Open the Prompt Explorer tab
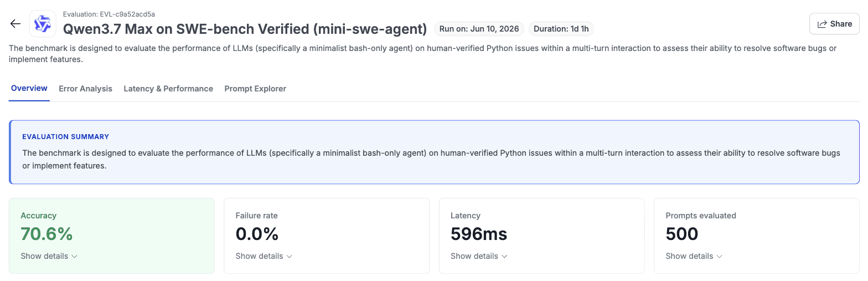This screenshot has height=281, width=868. [255, 89]
